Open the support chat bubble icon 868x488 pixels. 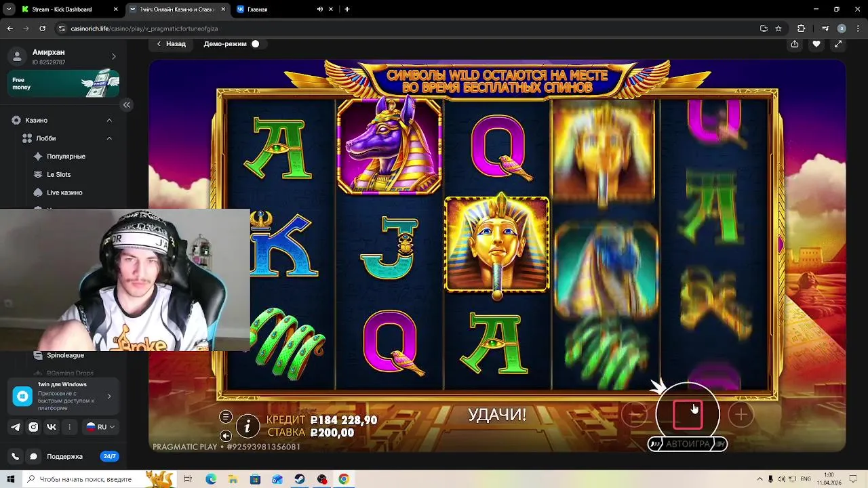33,457
